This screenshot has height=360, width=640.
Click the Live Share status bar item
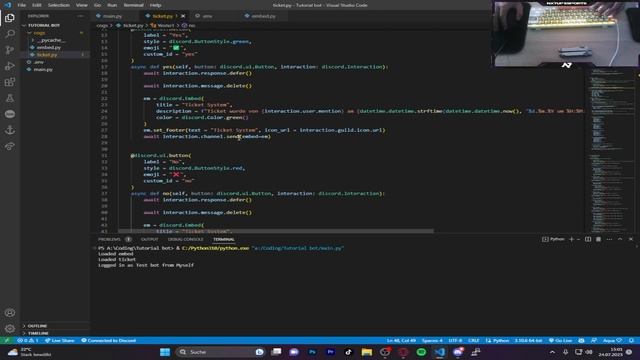click(60, 340)
